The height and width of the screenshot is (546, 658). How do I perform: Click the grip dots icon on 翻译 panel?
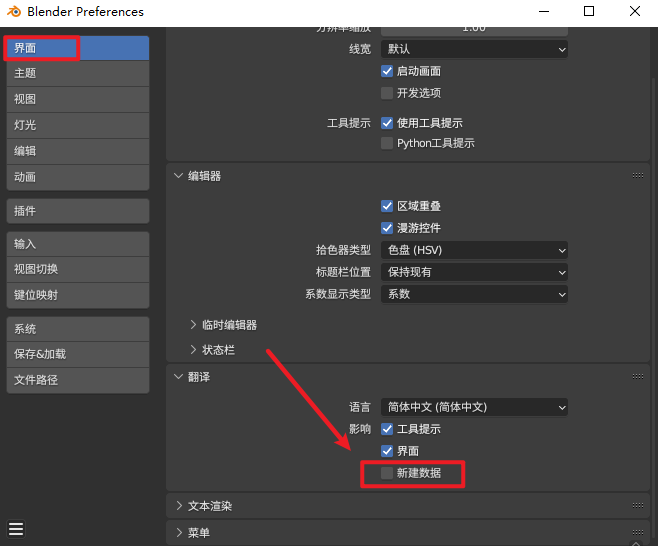pos(638,377)
